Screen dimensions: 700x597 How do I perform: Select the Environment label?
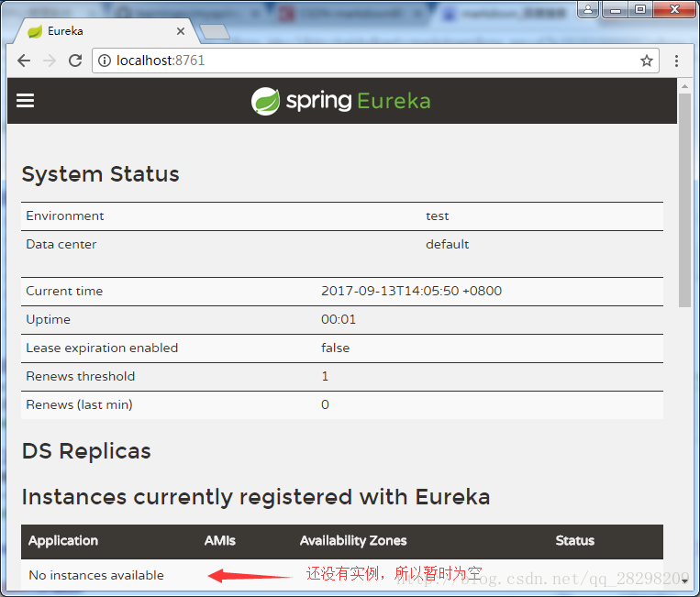click(x=65, y=216)
